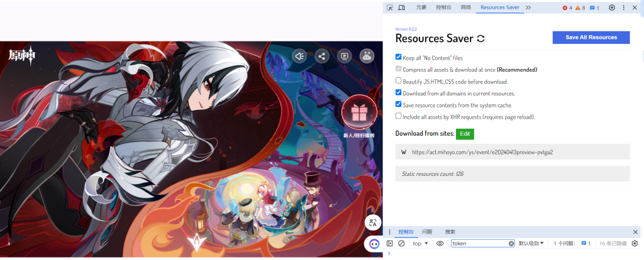644x260 pixels.
Task: Select the Resources Saver tab
Action: [500, 8]
